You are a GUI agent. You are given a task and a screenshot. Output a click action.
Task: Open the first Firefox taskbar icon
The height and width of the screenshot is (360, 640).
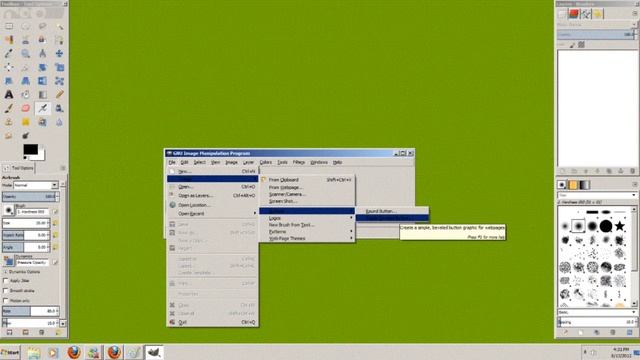[74, 352]
